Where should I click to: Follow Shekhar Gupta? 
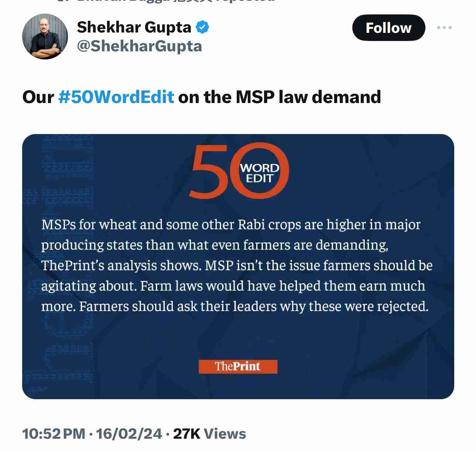(x=388, y=28)
